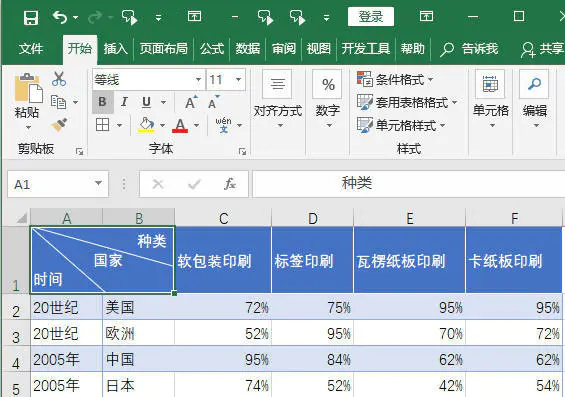This screenshot has height=397, width=565.
Task: Apply yellow Fill Color bucket
Action: click(146, 125)
